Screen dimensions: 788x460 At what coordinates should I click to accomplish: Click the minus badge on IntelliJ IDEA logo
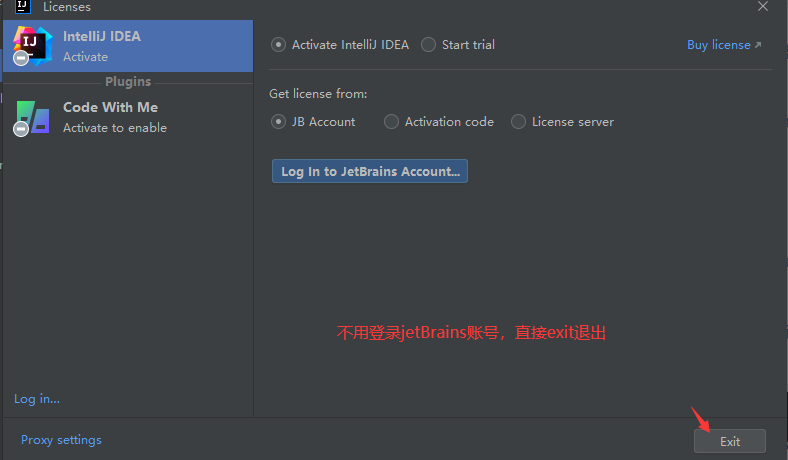click(x=21, y=59)
